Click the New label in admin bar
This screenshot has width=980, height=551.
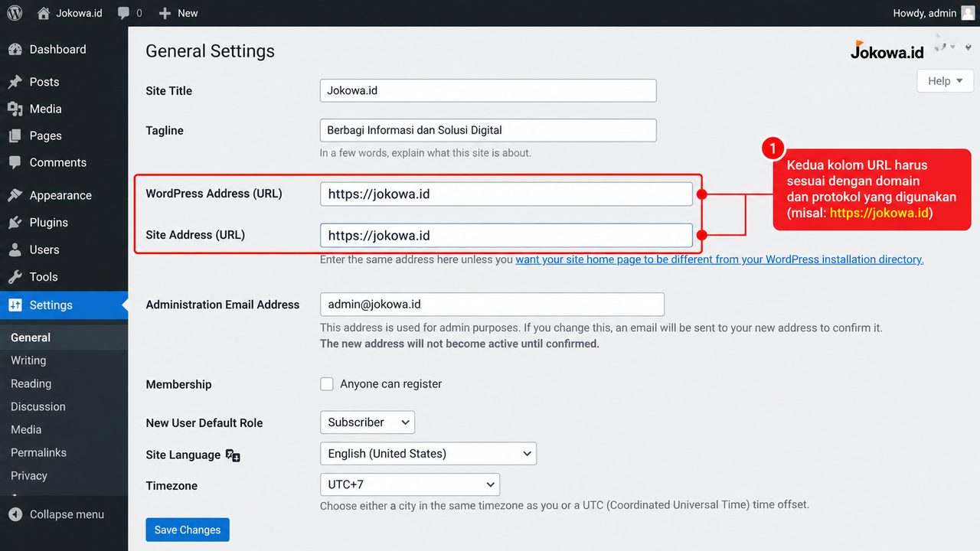pyautogui.click(x=188, y=13)
